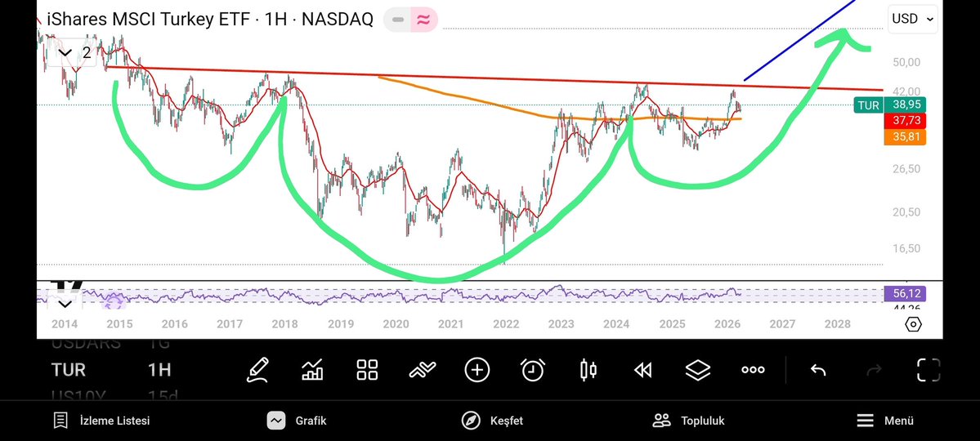Select the drawing pencil tool
The height and width of the screenshot is (441, 980).
click(x=258, y=370)
